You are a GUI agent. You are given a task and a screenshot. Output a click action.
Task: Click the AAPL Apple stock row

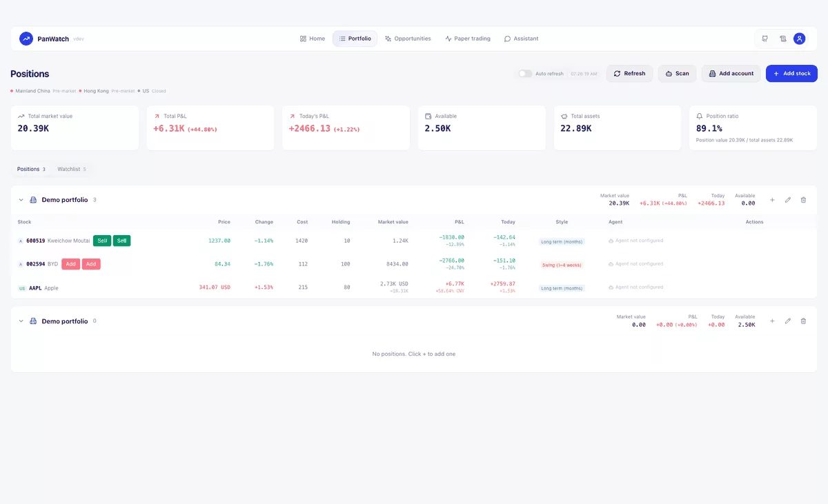click(x=414, y=288)
